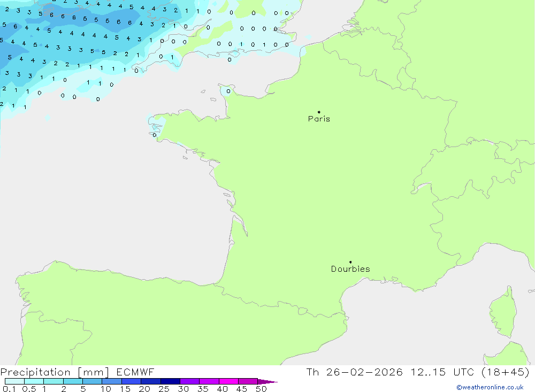Screen dimensions: 535x392
Task: Click the 5–10 mm legend swatch
Action: click(x=92, y=381)
